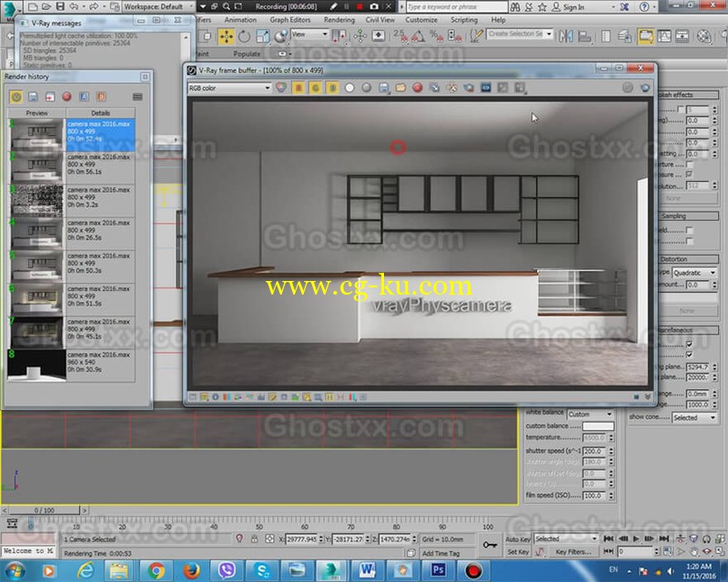This screenshot has height=582, width=728.
Task: Toggle the blue channel in V-Ray frame buffer
Action: (332, 87)
